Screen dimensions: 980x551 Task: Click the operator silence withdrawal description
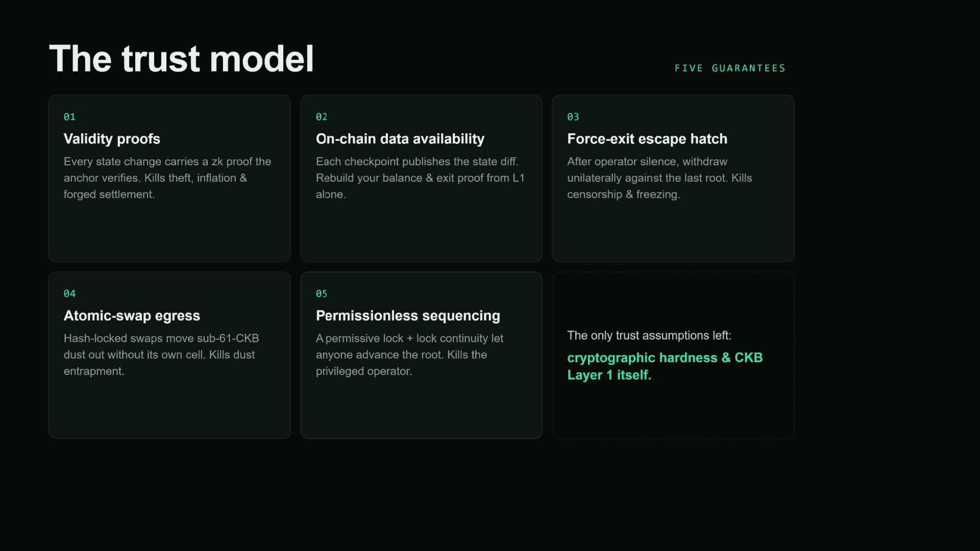(x=659, y=178)
